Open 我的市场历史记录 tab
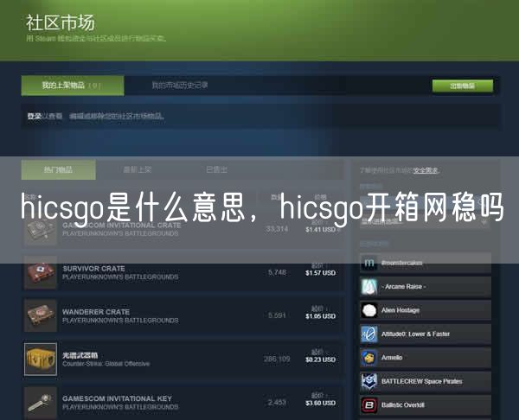519x420 pixels. click(180, 86)
